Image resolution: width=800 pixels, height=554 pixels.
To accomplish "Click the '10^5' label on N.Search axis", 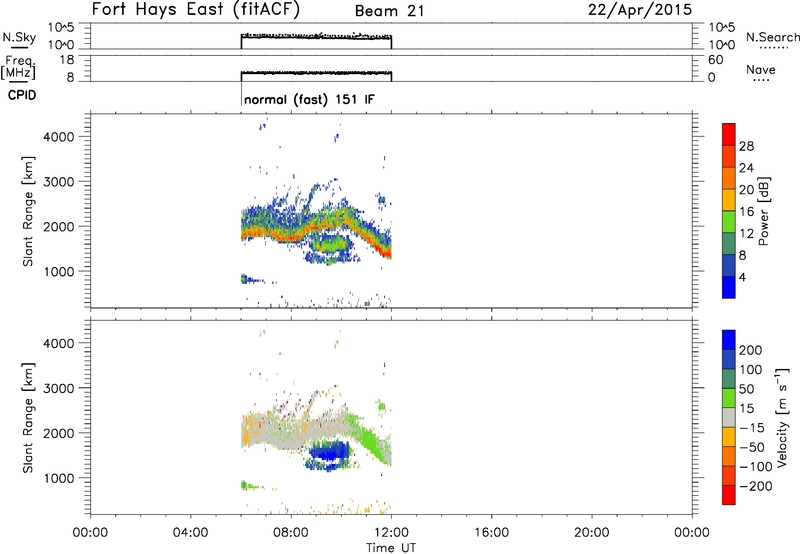I will click(721, 28).
